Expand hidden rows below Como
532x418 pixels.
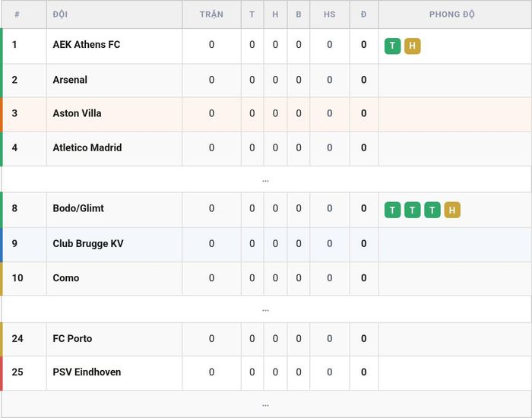coord(265,310)
